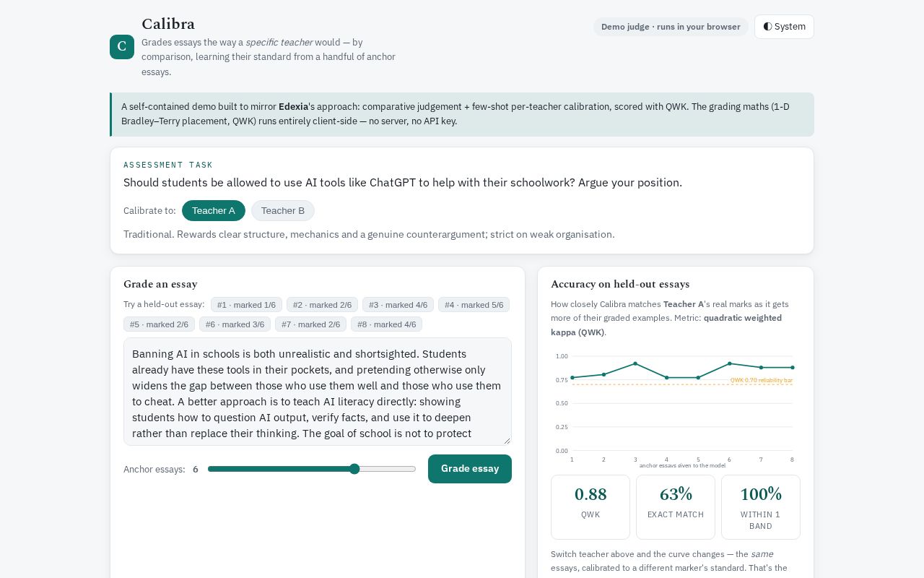Load held-out essay #1 marked 1/6
The width and height of the screenshot is (924, 578).
click(x=246, y=305)
